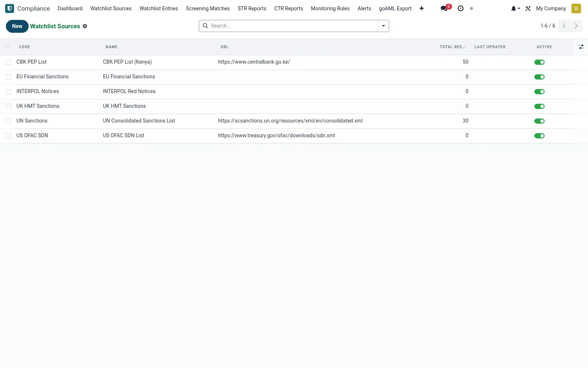Open Watchlist Sources gear actions menu
588x368 pixels.
[x=85, y=26]
